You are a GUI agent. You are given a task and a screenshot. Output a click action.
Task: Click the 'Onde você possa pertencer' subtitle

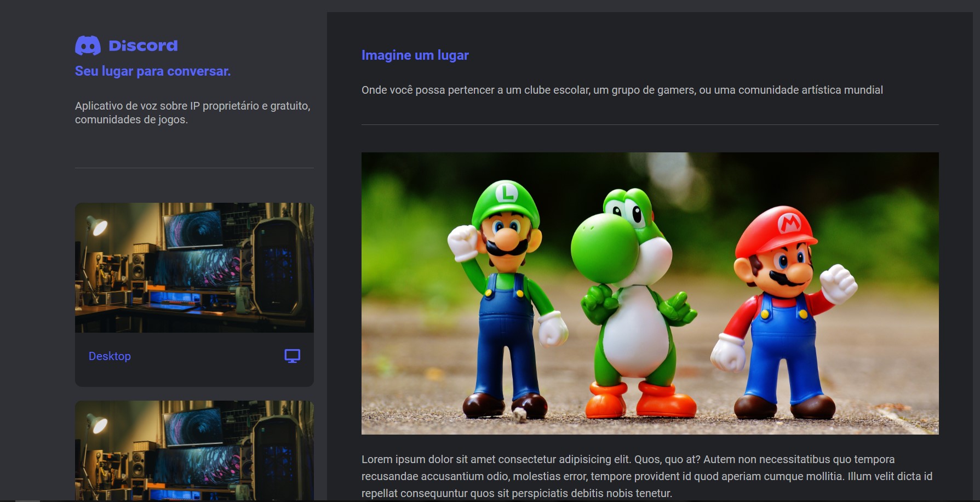[622, 90]
